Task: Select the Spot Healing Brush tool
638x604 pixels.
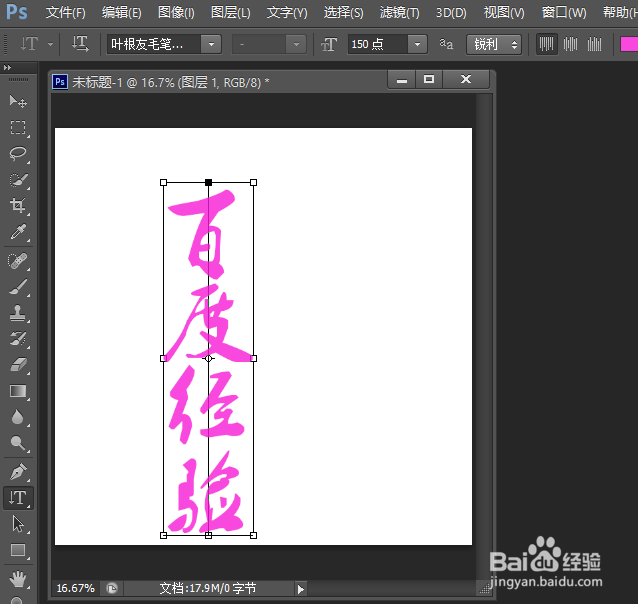Action: (x=18, y=261)
